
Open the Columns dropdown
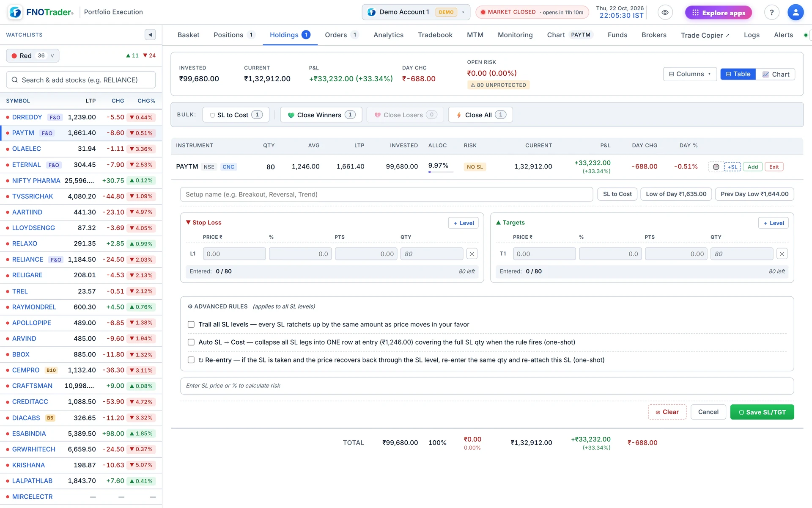[x=690, y=74]
